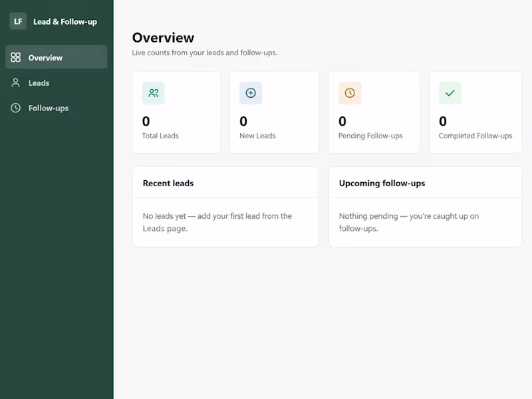The width and height of the screenshot is (532, 399).
Task: Click the Completed Follow-ups checkmark icon
Action: [450, 93]
